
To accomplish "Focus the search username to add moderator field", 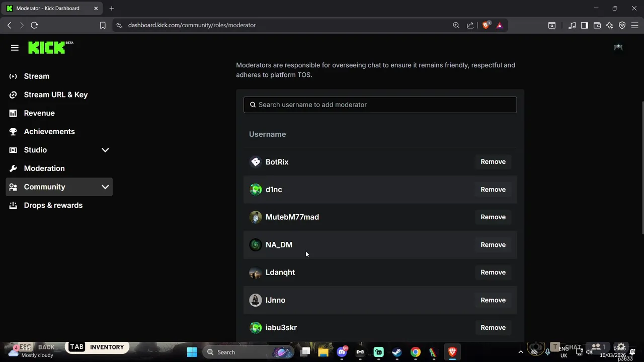I will coord(380,105).
